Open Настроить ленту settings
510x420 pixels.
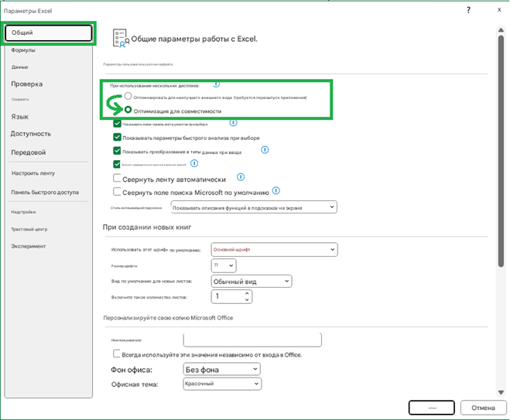pyautogui.click(x=33, y=173)
